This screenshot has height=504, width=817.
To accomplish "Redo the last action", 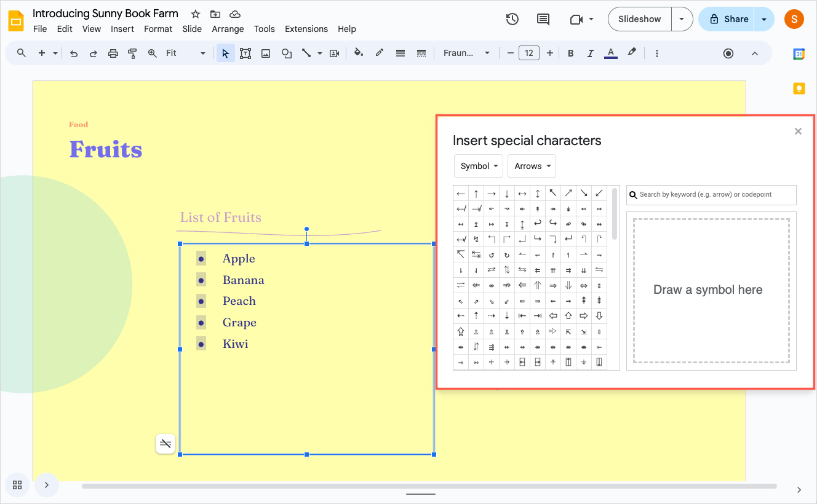I will 94,53.
